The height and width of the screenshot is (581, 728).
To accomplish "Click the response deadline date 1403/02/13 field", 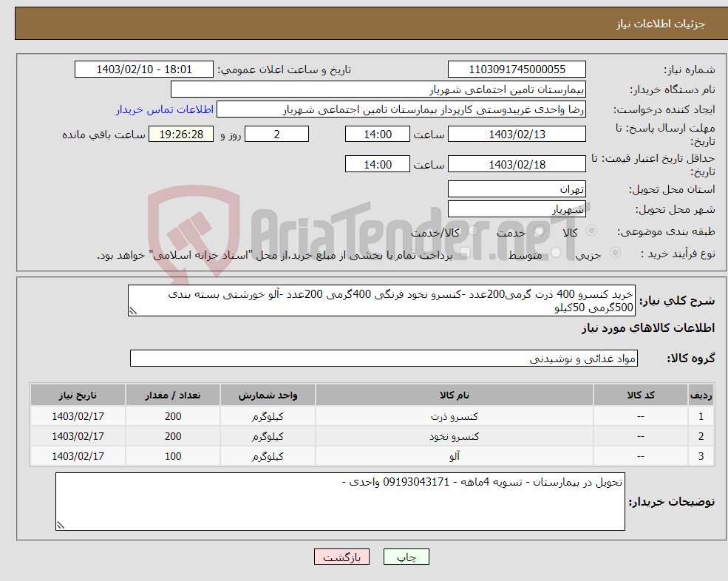I will coord(517,135).
